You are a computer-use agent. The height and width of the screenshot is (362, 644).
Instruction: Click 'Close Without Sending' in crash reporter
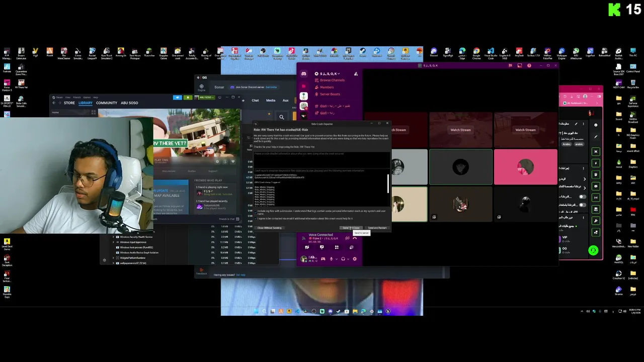pyautogui.click(x=270, y=228)
